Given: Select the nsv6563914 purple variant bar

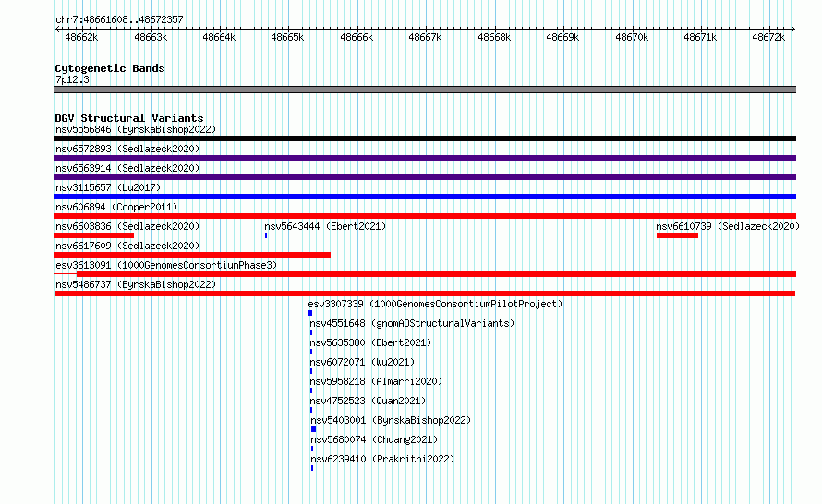Looking at the screenshot, I should pyautogui.click(x=425, y=177).
